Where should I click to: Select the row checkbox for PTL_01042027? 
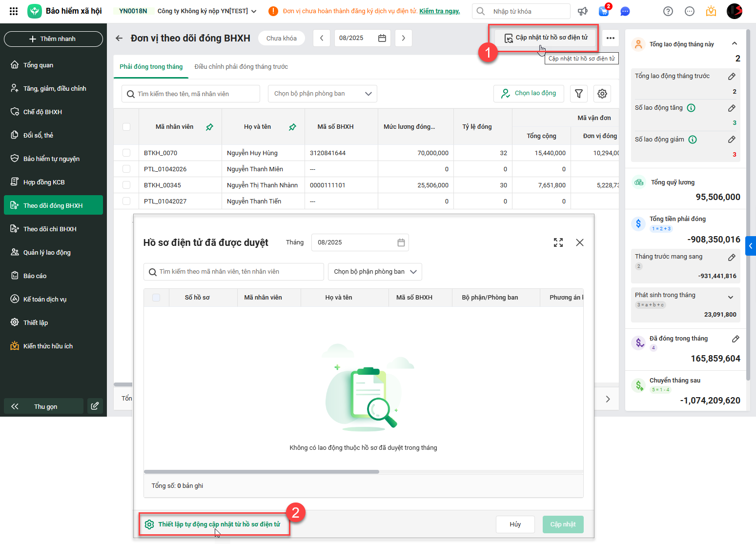point(126,201)
